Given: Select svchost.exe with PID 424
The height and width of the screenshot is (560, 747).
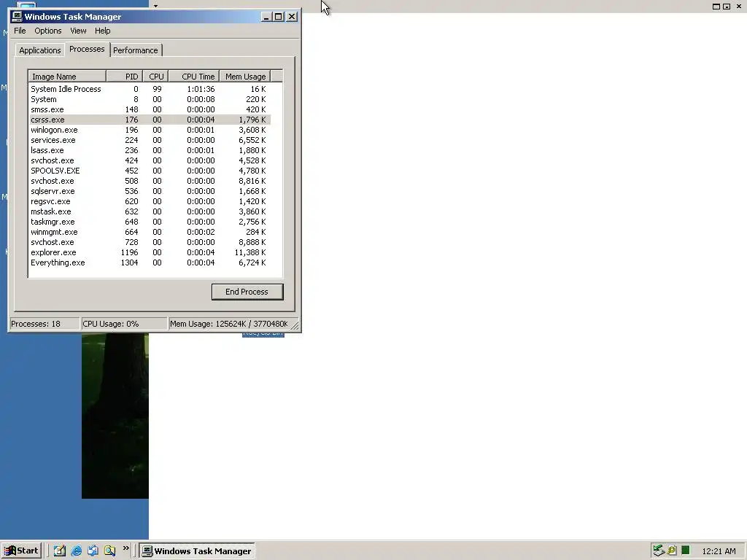Looking at the screenshot, I should 150,160.
